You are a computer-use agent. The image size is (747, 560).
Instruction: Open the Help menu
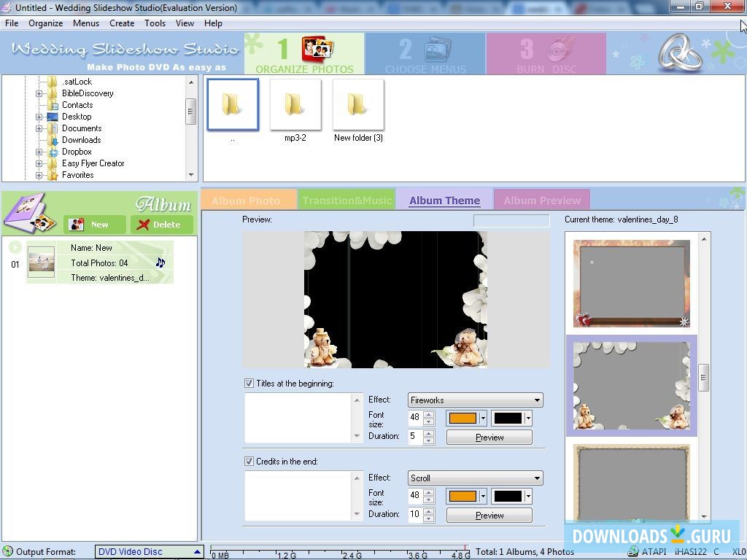pyautogui.click(x=214, y=23)
